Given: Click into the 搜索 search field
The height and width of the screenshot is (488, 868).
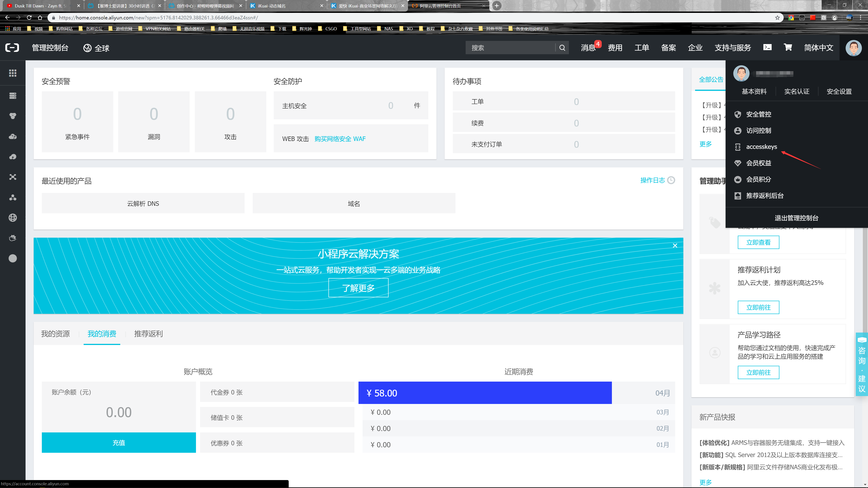Looking at the screenshot, I should coord(510,48).
